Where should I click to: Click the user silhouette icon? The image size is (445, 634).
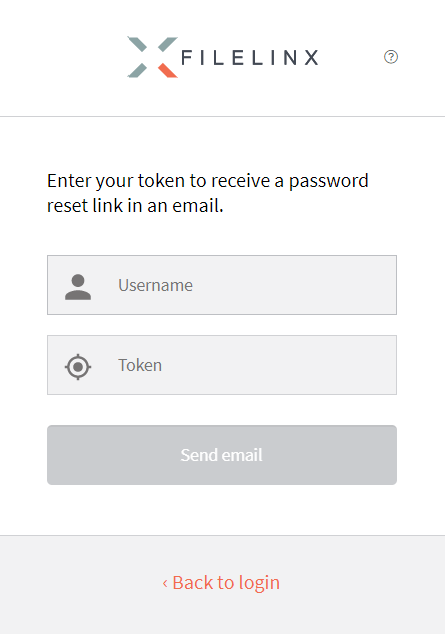point(78,287)
